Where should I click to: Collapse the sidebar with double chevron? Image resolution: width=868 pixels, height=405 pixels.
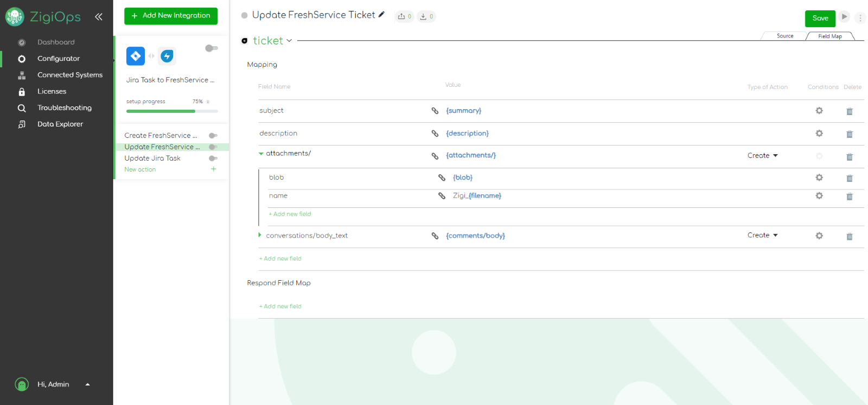(99, 17)
